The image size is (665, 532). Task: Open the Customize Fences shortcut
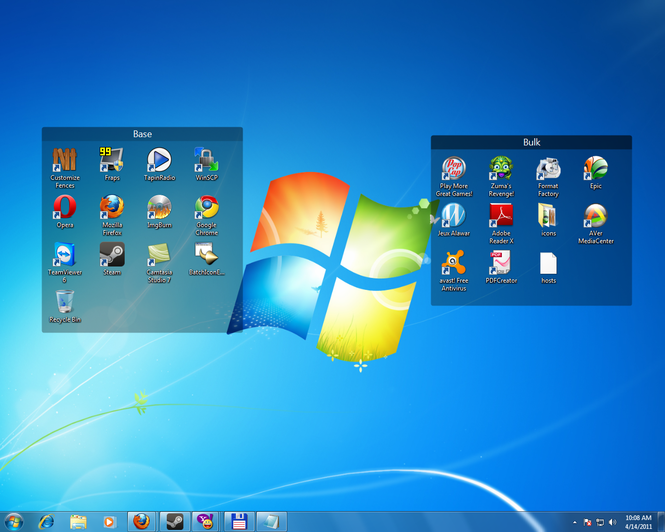point(64,168)
